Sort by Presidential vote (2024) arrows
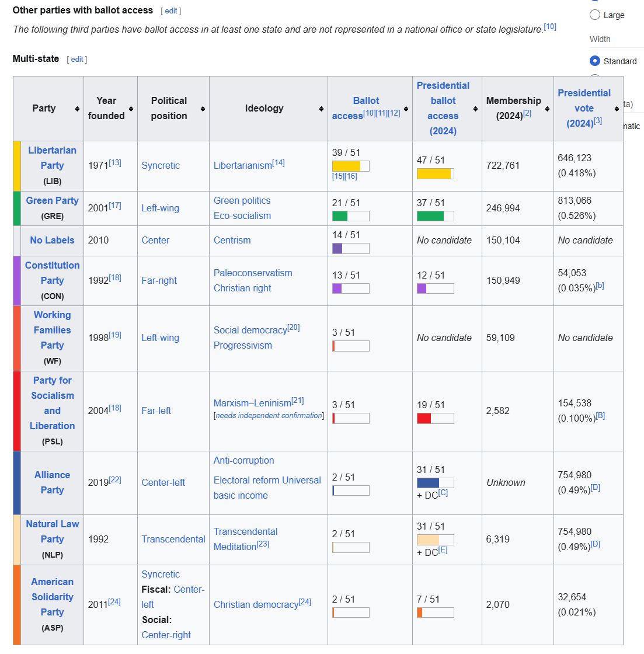The width and height of the screenshot is (644, 654). tap(617, 109)
